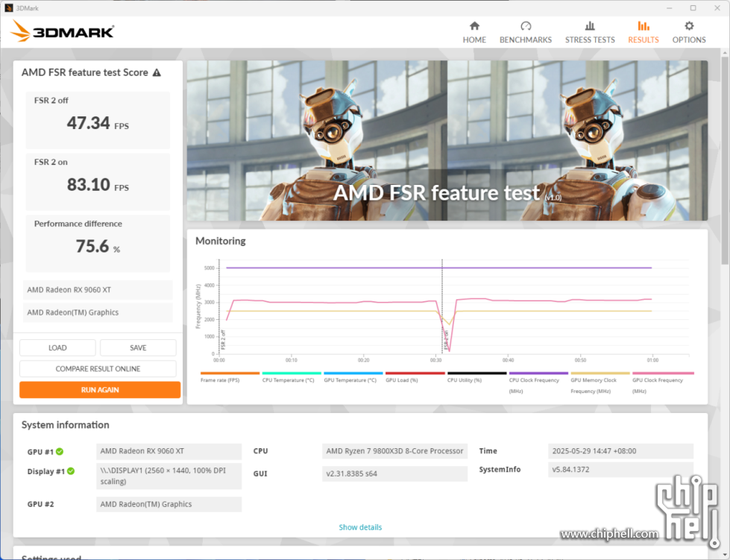The image size is (730, 560).
Task: Open the Options tab
Action: click(x=689, y=33)
